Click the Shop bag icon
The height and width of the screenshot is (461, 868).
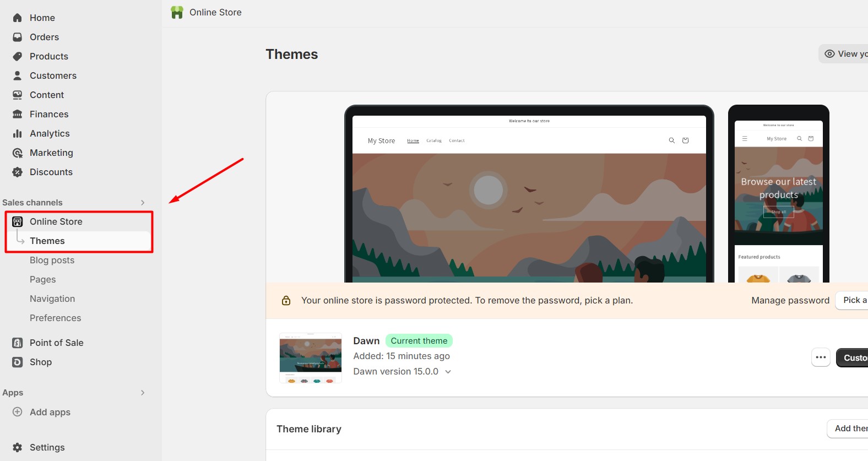(x=18, y=362)
